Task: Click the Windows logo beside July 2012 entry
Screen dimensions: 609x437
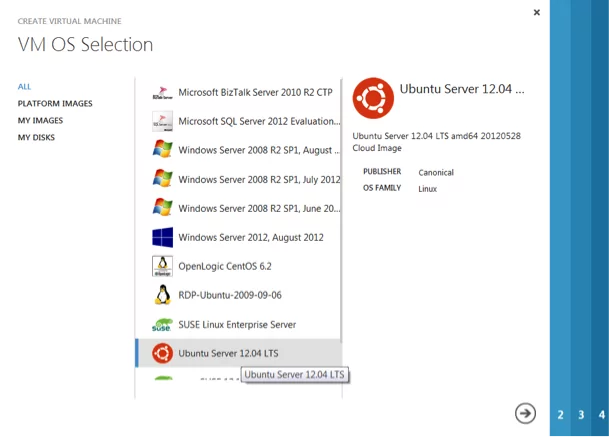Action: pyautogui.click(x=162, y=179)
